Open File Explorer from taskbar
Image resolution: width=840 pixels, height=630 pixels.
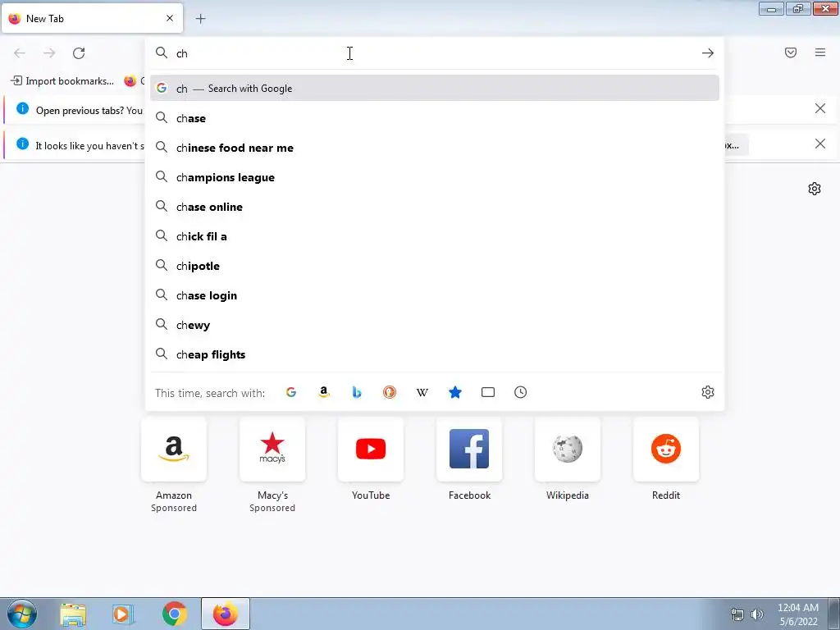click(73, 614)
